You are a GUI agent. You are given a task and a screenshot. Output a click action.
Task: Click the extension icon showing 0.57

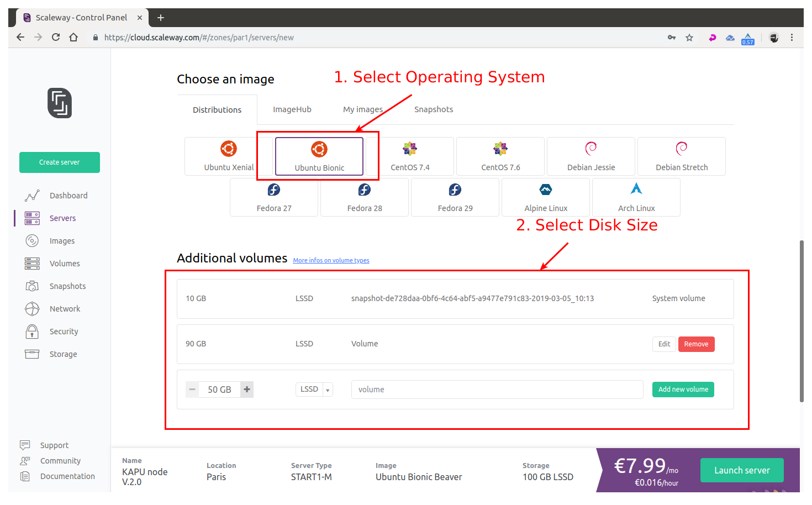[x=748, y=39]
